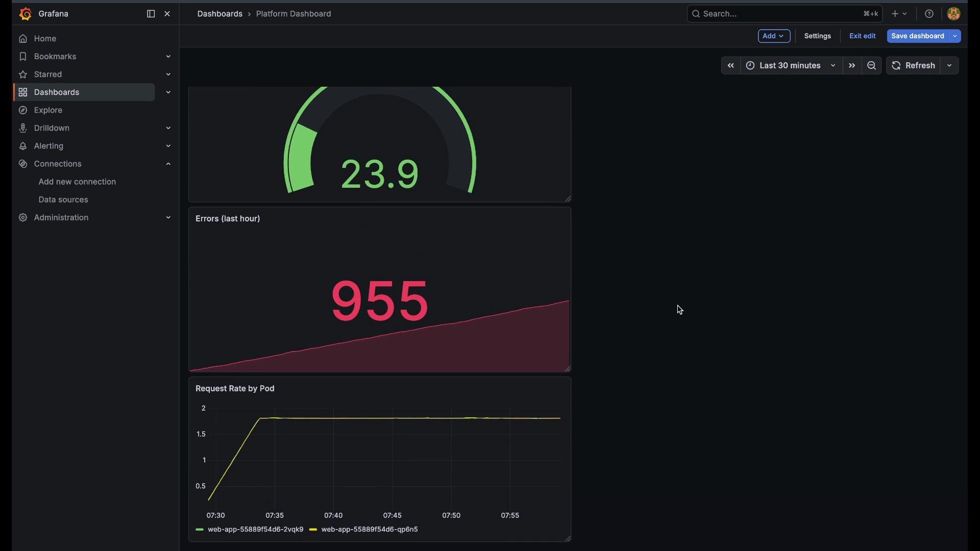Expand the Starred section chevron

pos(168,74)
